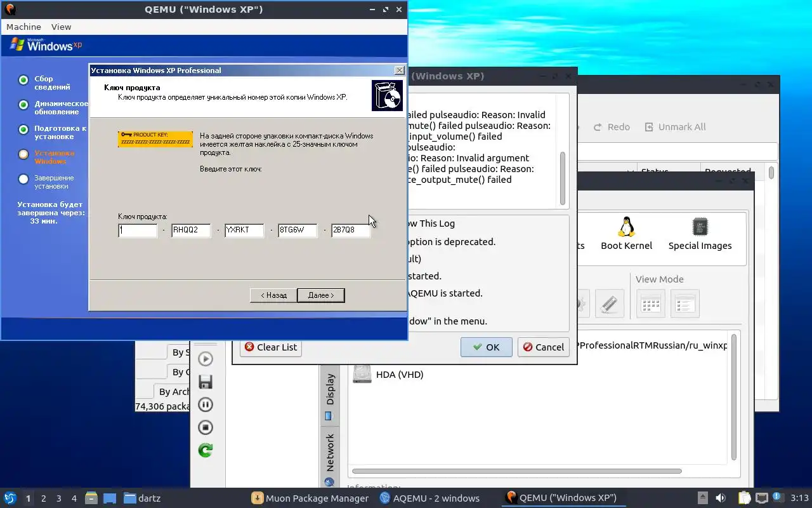Open the View menu in QEMU
Screen dimensions: 812x508
(61, 27)
